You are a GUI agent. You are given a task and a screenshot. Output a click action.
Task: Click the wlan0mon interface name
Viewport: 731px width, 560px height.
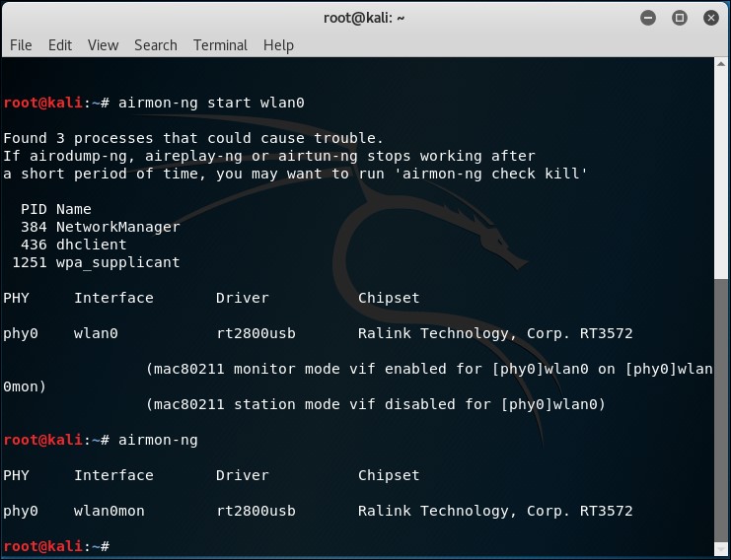(x=110, y=511)
